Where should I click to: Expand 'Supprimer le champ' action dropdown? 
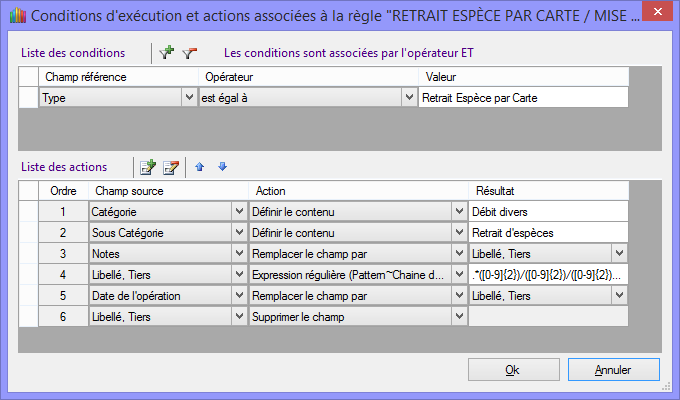tap(458, 316)
